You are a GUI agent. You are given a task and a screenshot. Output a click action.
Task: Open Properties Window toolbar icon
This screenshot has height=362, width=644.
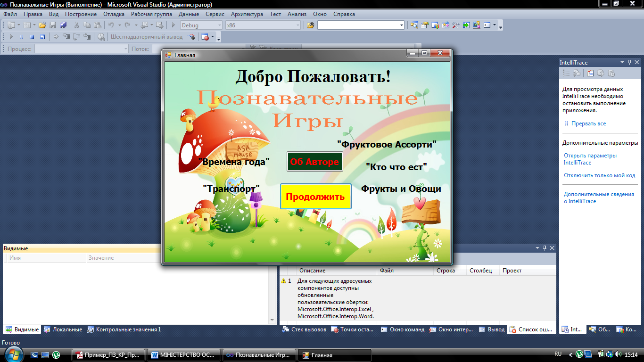point(425,25)
